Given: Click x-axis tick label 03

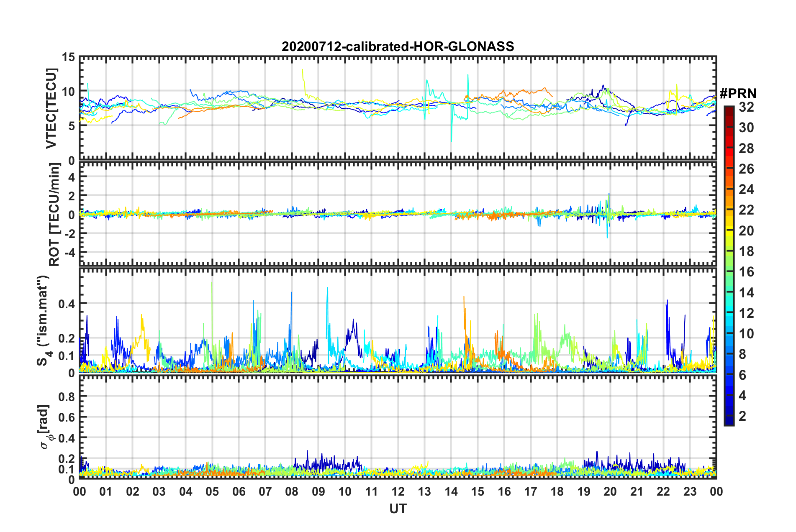Looking at the screenshot, I should pyautogui.click(x=159, y=491).
